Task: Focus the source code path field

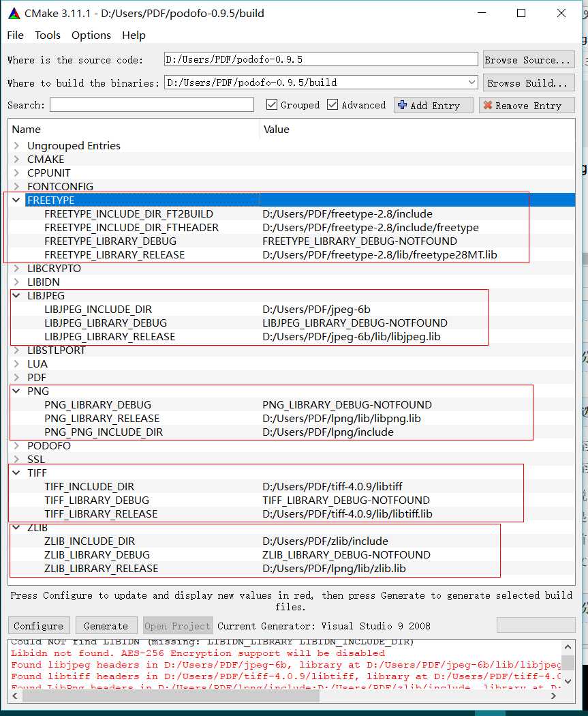Action: coord(321,59)
